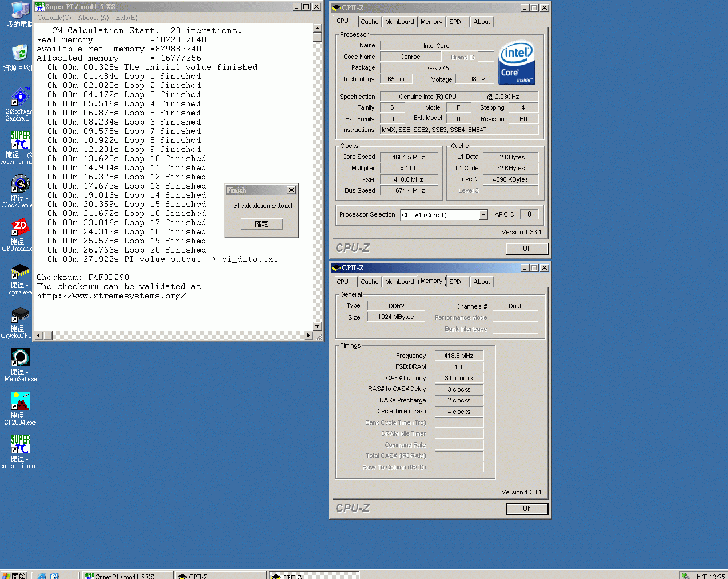Viewport: 728px width, 579px height.
Task: Click OK in the upper CPU-Z window
Action: tap(526, 249)
